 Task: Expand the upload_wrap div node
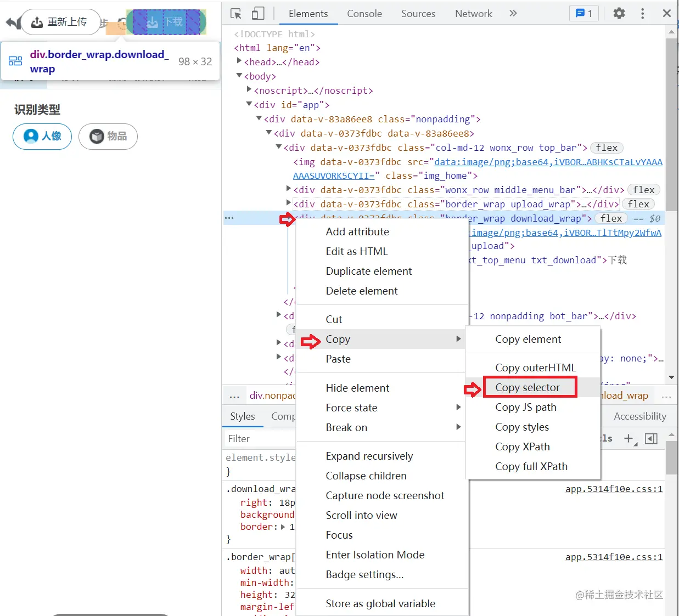[x=289, y=203]
